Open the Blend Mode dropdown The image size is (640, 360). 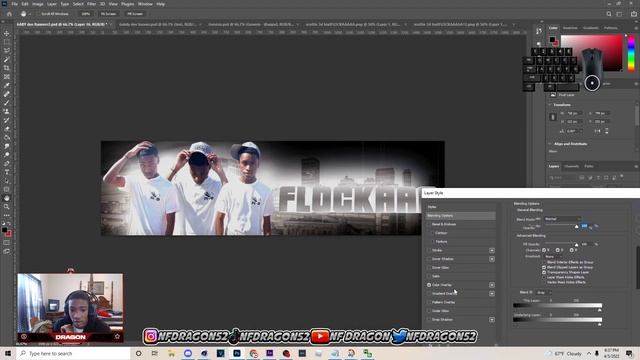pos(562,219)
